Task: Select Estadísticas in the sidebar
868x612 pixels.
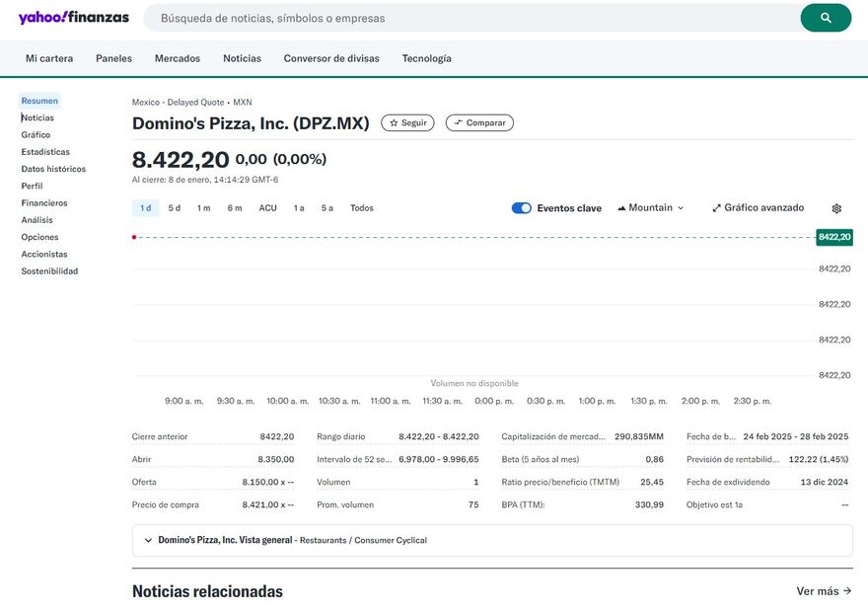Action: pyautogui.click(x=45, y=152)
